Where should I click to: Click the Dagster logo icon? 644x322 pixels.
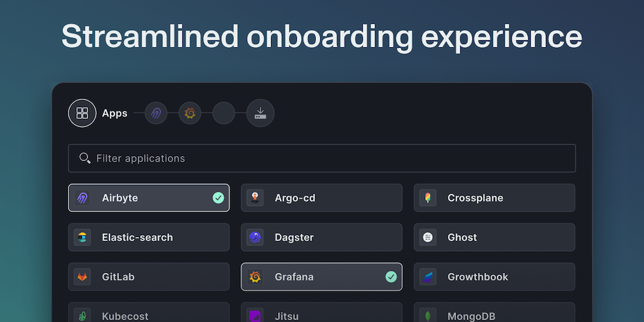[x=255, y=238]
